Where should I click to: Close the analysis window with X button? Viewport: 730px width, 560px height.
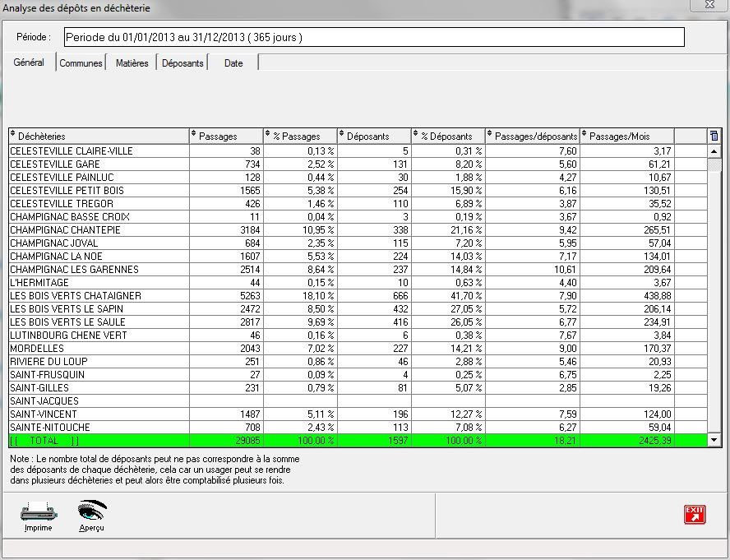tap(706, 7)
